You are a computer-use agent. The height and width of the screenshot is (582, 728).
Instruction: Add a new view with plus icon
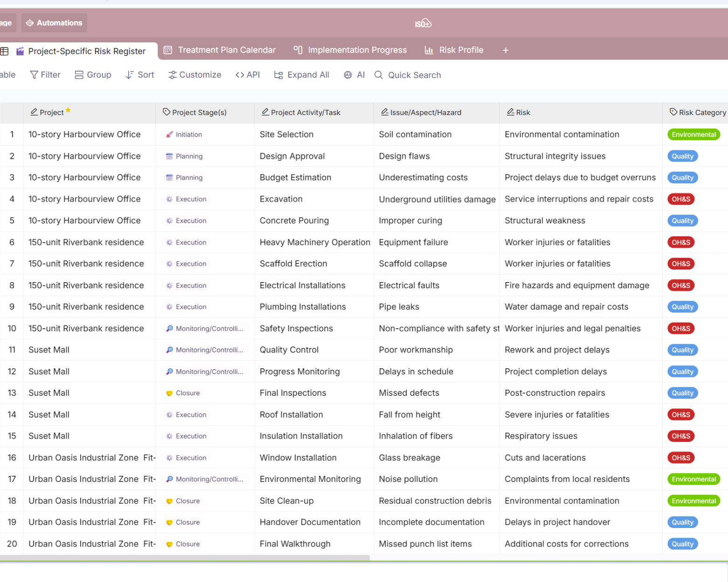tap(505, 50)
